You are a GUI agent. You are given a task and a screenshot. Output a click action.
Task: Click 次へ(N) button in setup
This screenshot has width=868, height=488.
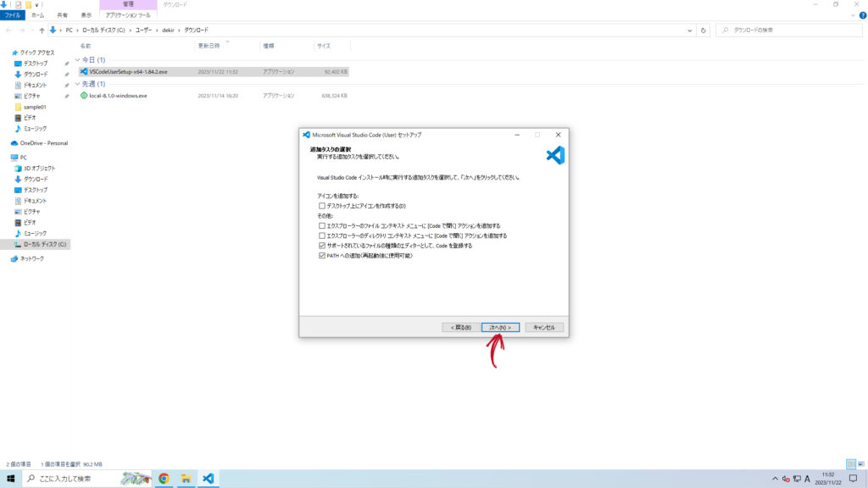click(500, 328)
